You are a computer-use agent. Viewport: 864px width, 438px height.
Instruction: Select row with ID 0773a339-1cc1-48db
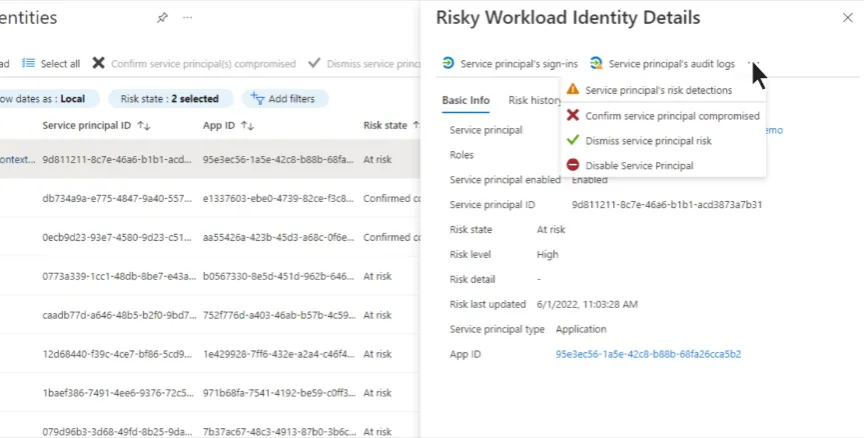pyautogui.click(x=210, y=276)
